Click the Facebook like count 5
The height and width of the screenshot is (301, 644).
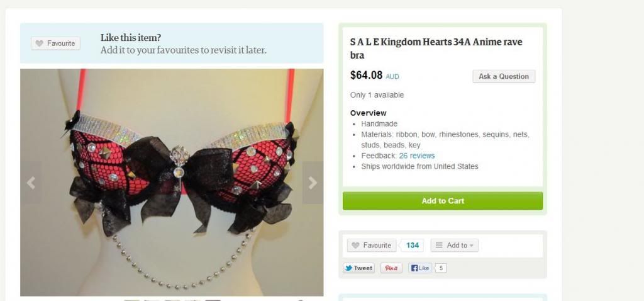coord(441,268)
